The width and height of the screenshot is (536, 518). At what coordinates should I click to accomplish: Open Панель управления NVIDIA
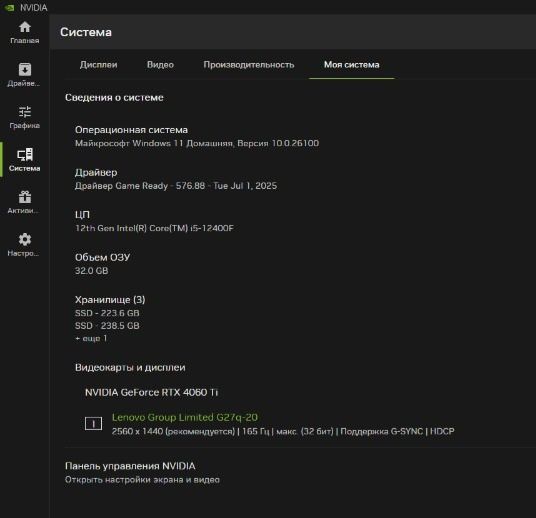point(130,466)
